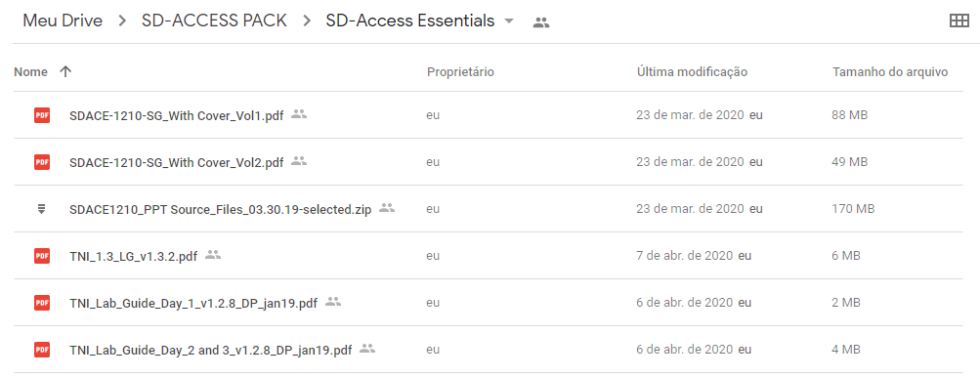Select SDACE-1210-SG_With Cover_Vol1.pdf file row
The height and width of the screenshot is (377, 980).
489,115
